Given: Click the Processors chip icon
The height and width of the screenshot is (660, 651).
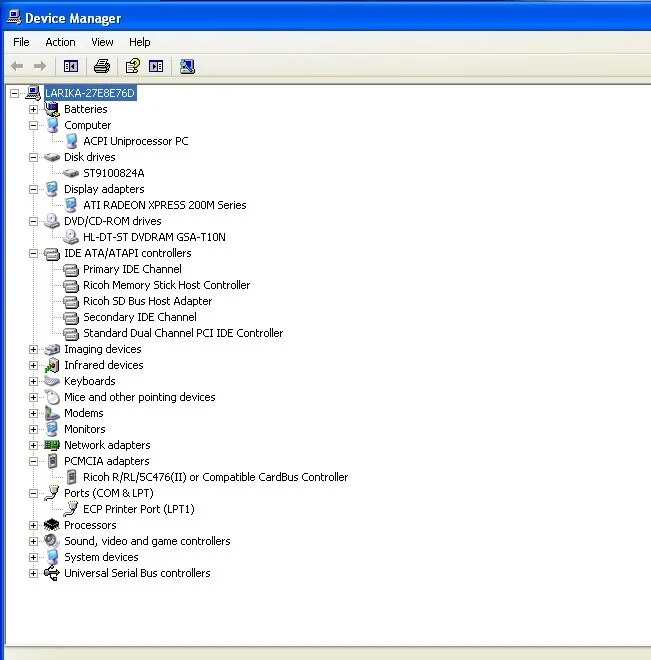Looking at the screenshot, I should coord(52,525).
